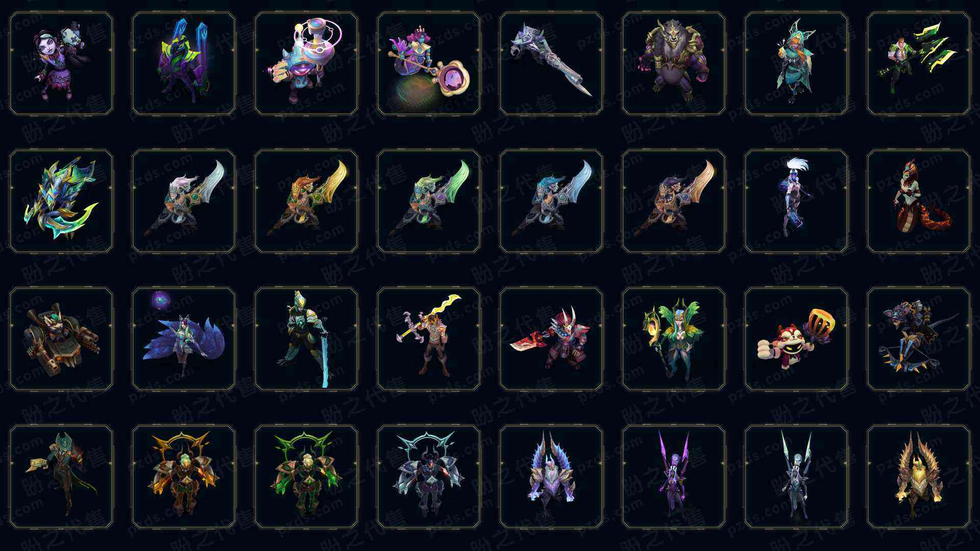Choose the blue nine-tailed fox girl tile

click(x=184, y=339)
